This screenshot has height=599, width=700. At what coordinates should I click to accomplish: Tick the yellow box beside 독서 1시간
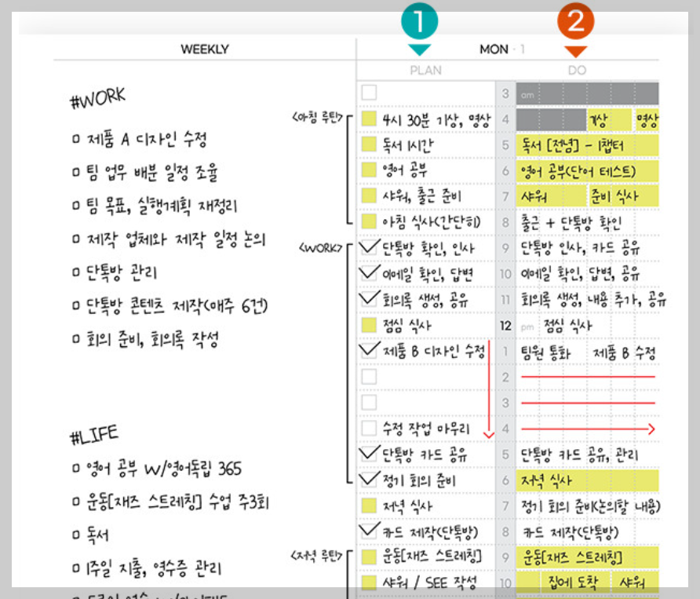point(369,144)
